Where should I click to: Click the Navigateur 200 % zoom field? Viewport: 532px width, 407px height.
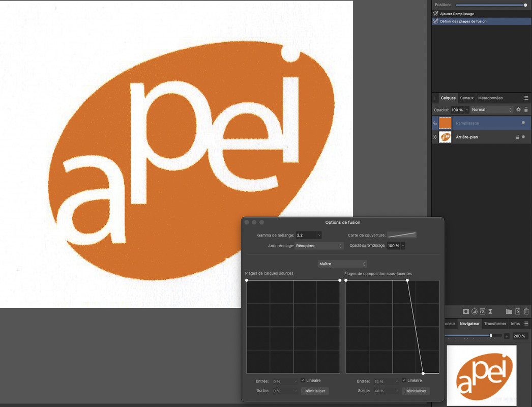pyautogui.click(x=520, y=336)
